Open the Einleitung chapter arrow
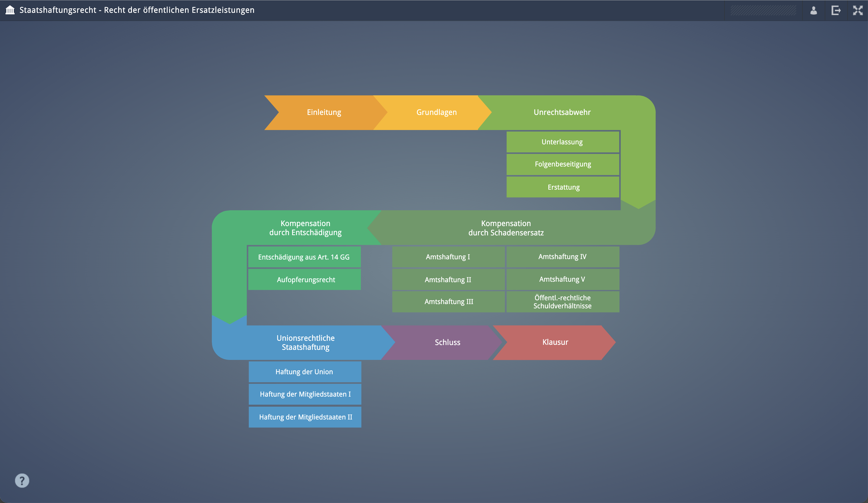868x503 pixels. (x=323, y=112)
